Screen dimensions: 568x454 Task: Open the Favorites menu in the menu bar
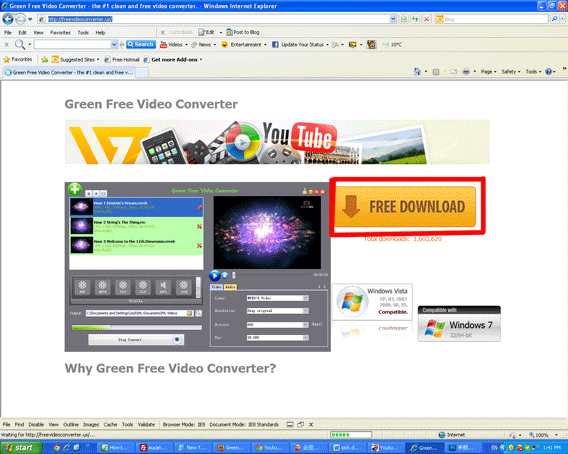(x=60, y=32)
